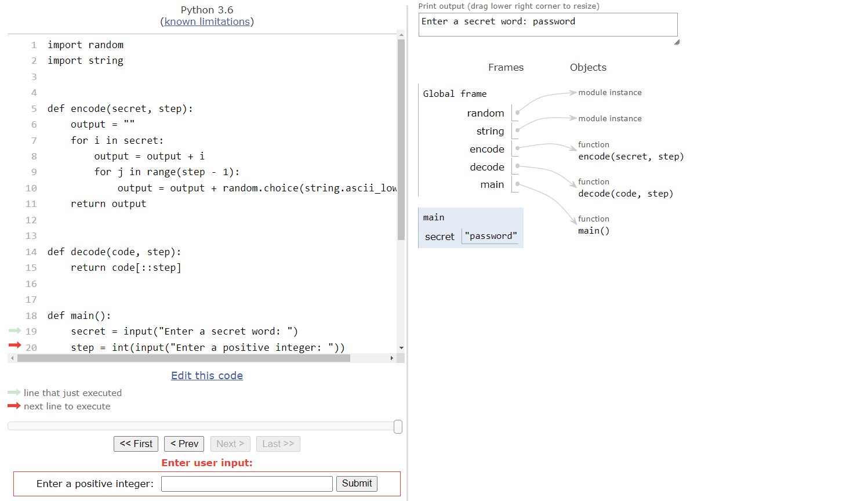Click the 'Objects' column heading
Screen dimensions: 868x501
[x=588, y=67]
